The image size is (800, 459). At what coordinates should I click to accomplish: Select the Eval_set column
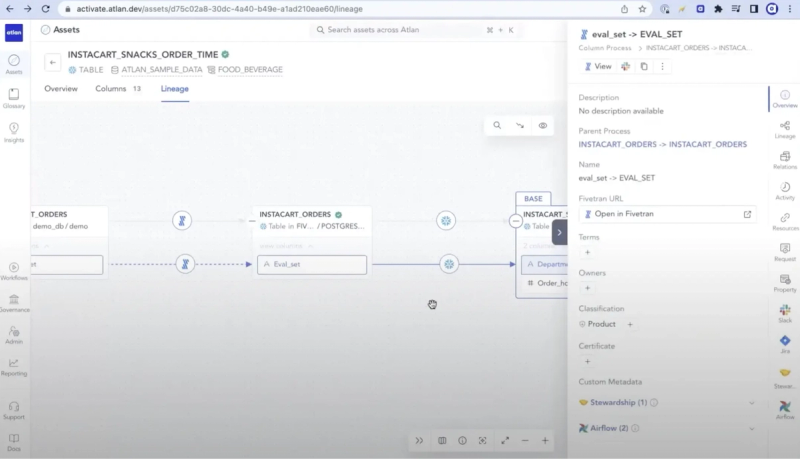pyautogui.click(x=312, y=265)
